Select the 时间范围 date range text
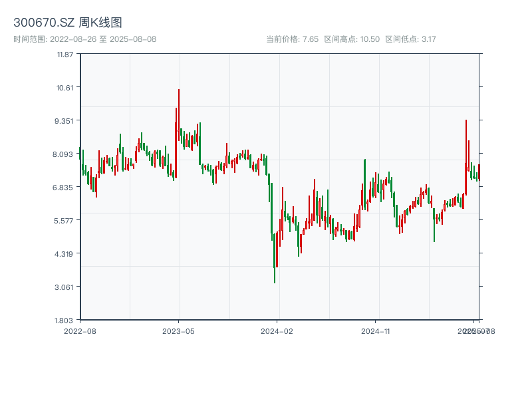 (84, 39)
